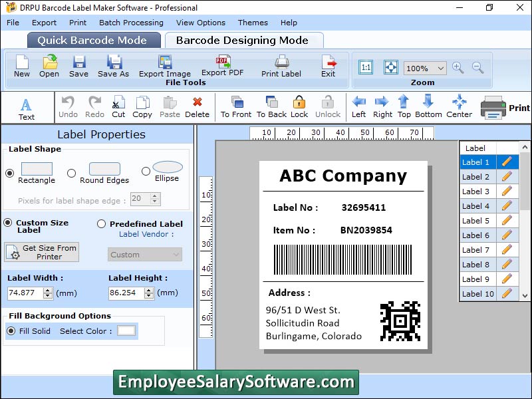This screenshot has width=532, height=399.
Task: Click Get Size From Printer button
Action: (42, 251)
